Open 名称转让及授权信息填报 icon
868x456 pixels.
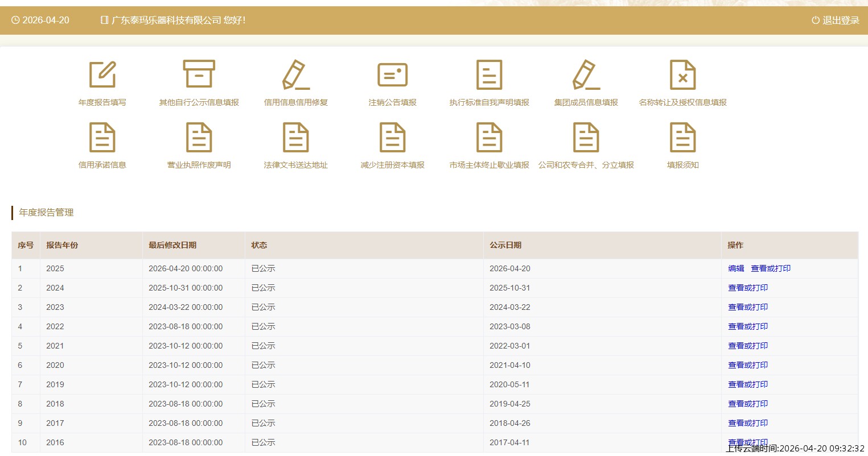[682, 75]
